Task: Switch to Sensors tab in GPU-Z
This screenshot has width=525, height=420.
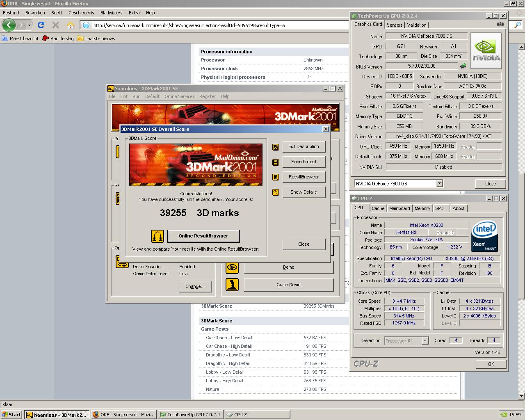Action: coord(395,25)
